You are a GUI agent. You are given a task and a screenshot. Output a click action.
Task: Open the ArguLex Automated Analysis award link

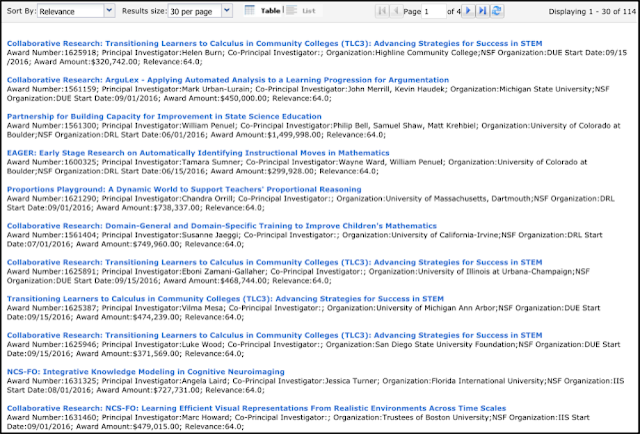[228, 80]
